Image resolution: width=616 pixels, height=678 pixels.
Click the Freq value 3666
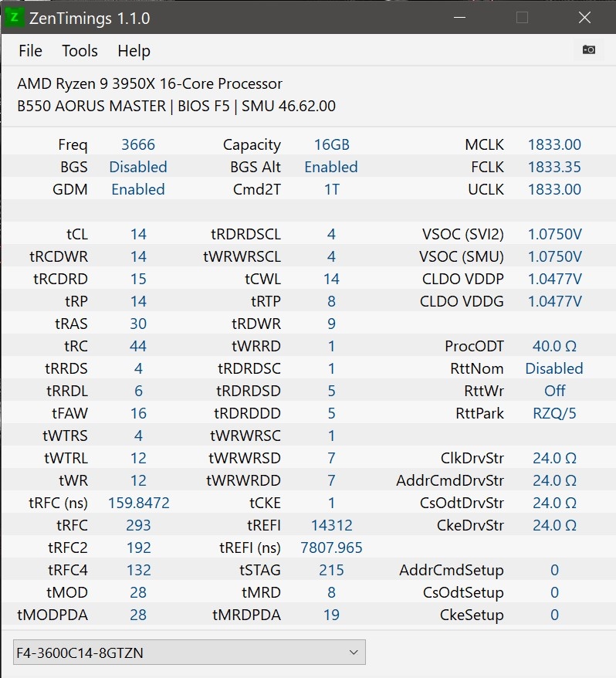(138, 145)
